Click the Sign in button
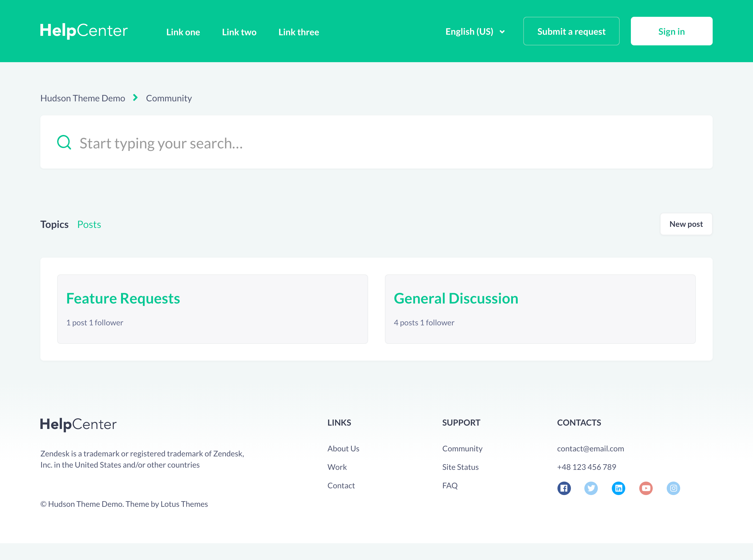The image size is (753, 560). pyautogui.click(x=671, y=31)
